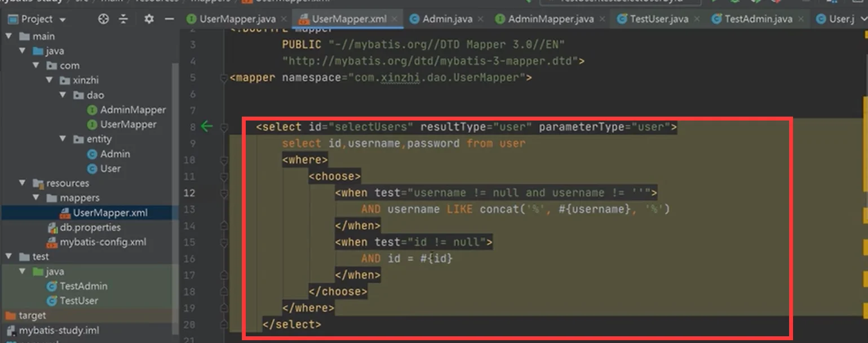Click the fold end marker on line 14

tap(224, 226)
